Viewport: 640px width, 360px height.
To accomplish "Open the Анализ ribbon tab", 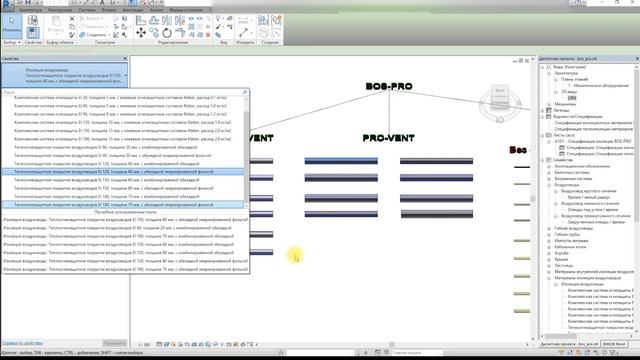I will [156, 10].
